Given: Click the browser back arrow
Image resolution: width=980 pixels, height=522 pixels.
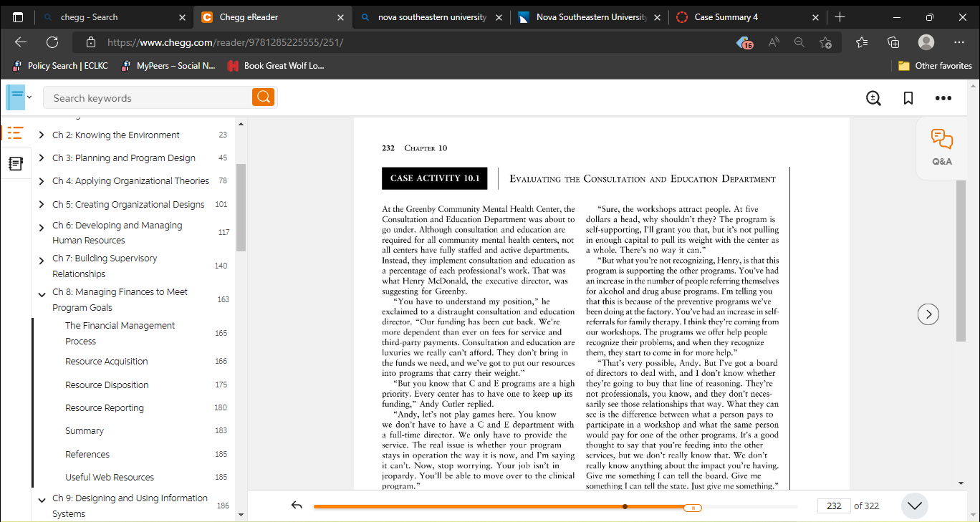Looking at the screenshot, I should (21, 42).
